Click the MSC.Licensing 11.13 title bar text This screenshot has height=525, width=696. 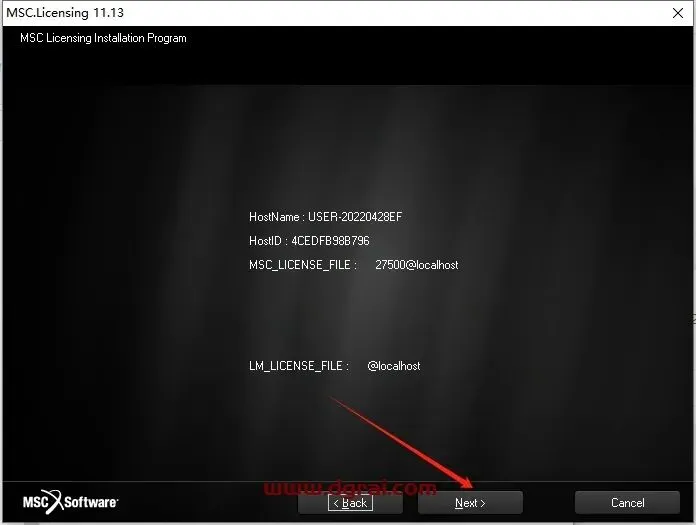(65, 13)
